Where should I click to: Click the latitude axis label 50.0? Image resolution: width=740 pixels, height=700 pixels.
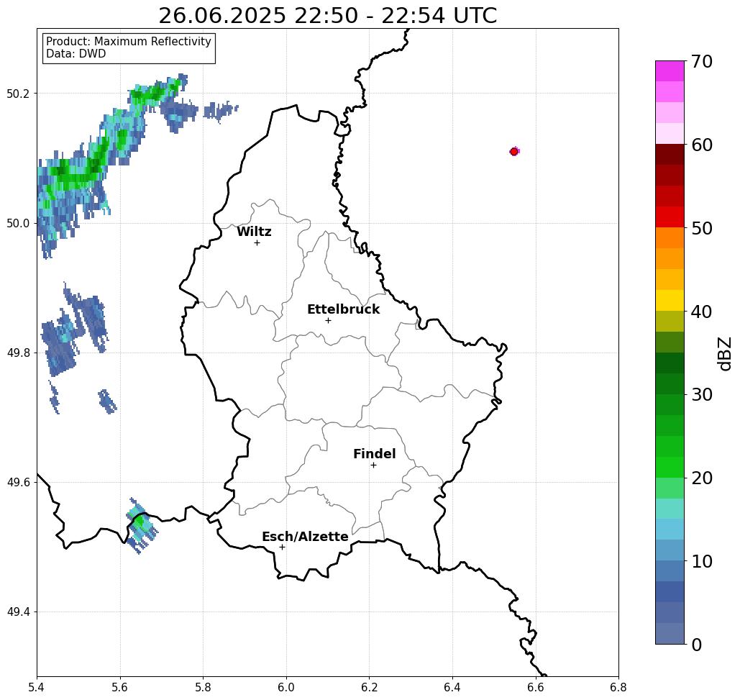pos(17,223)
